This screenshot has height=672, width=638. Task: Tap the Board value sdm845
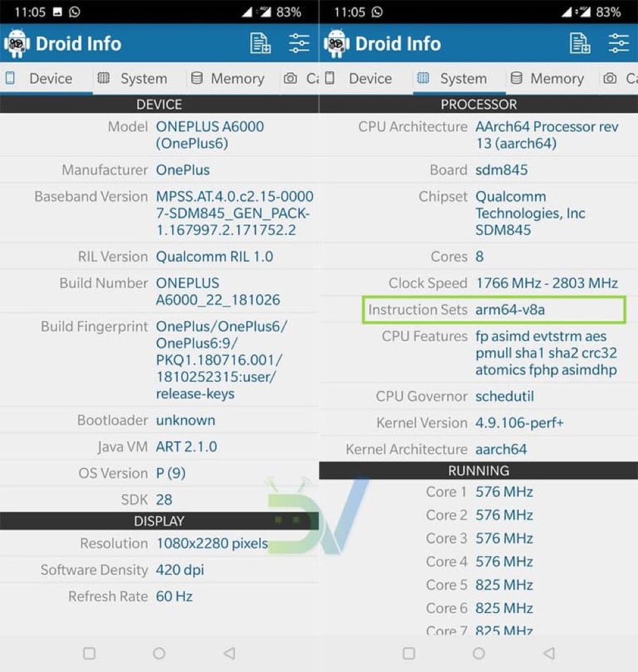(x=501, y=170)
